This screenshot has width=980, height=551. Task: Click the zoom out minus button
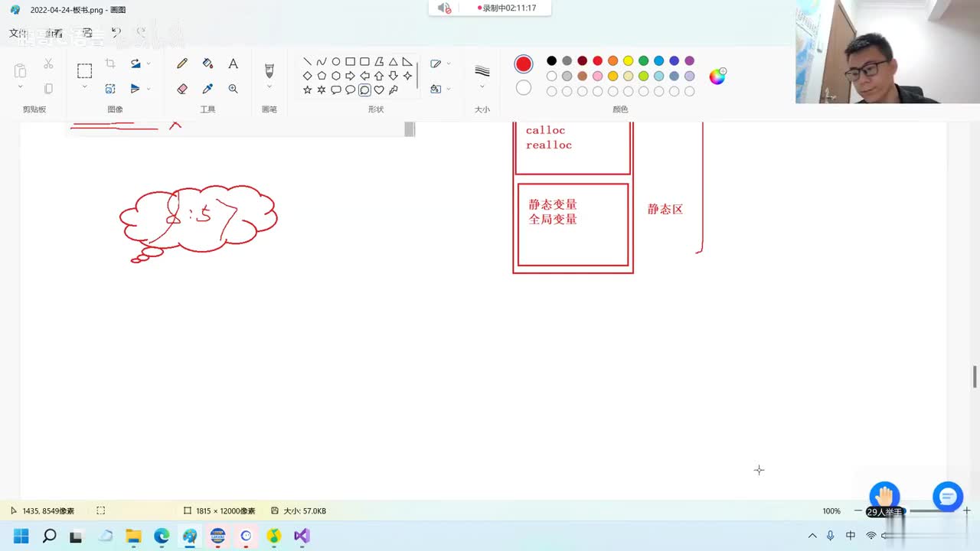858,510
